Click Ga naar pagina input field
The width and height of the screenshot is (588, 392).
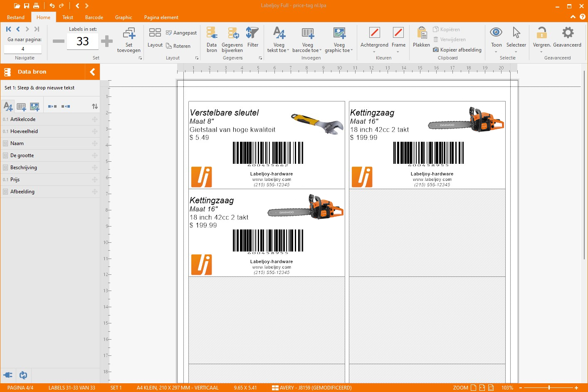click(23, 49)
